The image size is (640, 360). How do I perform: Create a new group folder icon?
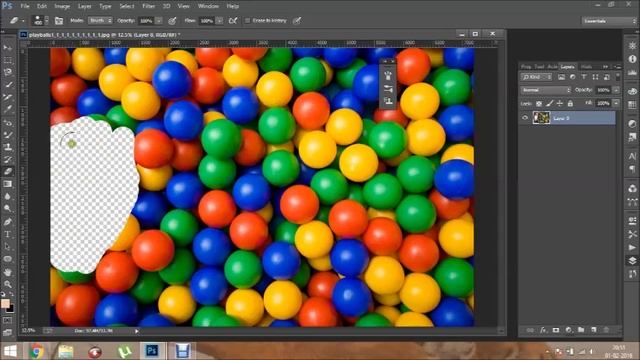(581, 330)
